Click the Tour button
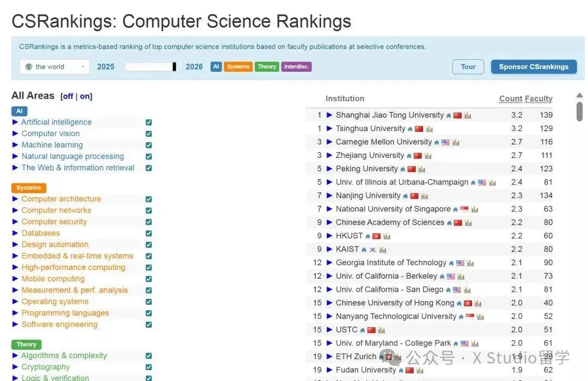 pos(468,67)
